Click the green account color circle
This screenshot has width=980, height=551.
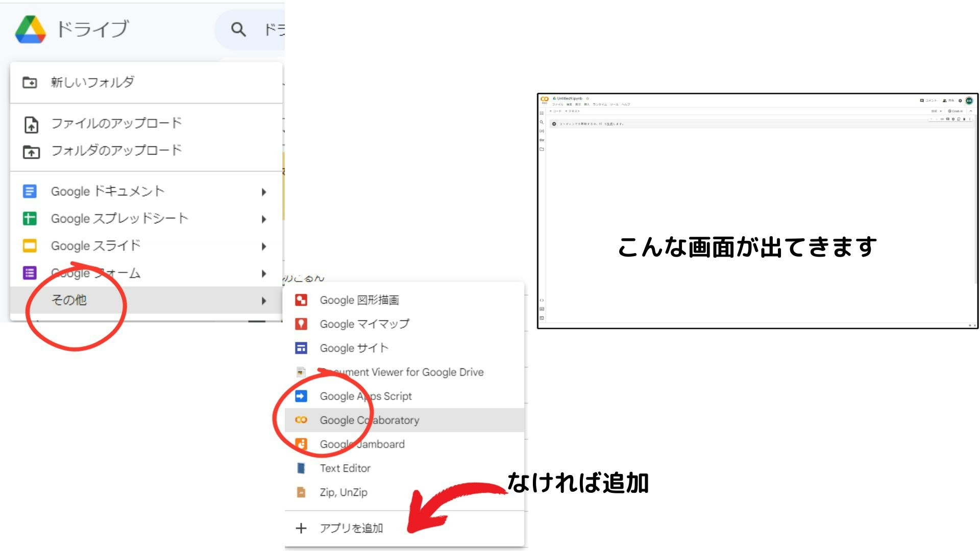[x=970, y=101]
